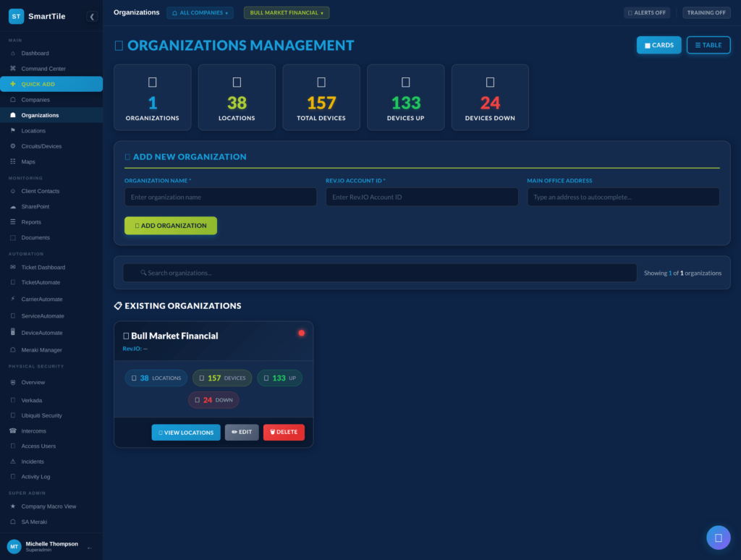Click the Organizations count stat card
Viewport: 741px width, 560px height.
pyautogui.click(x=152, y=98)
